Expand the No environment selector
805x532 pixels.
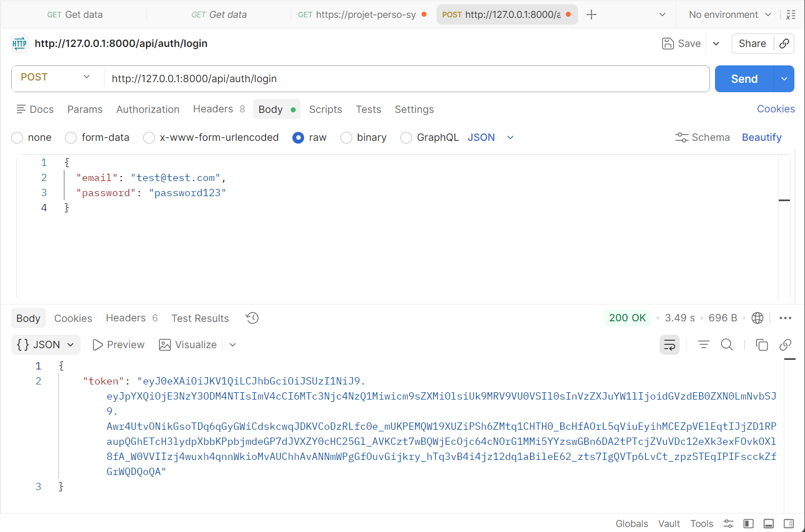click(x=730, y=15)
